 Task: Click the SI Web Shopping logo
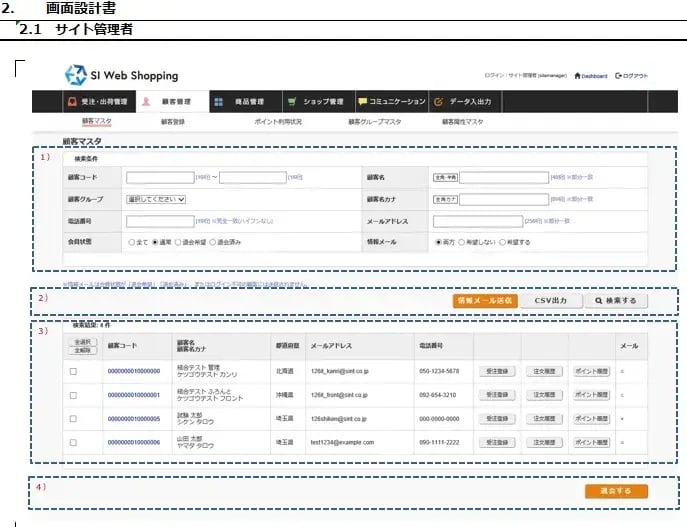tap(121, 75)
